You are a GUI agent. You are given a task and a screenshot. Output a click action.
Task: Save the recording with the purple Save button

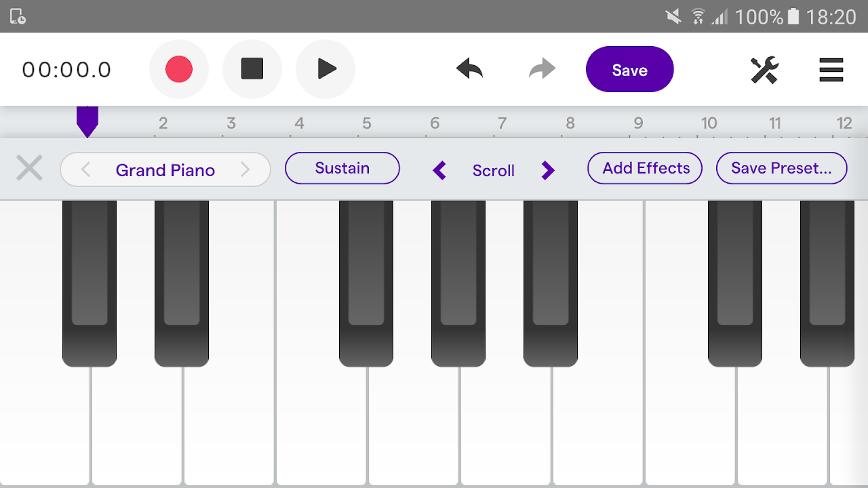[630, 69]
